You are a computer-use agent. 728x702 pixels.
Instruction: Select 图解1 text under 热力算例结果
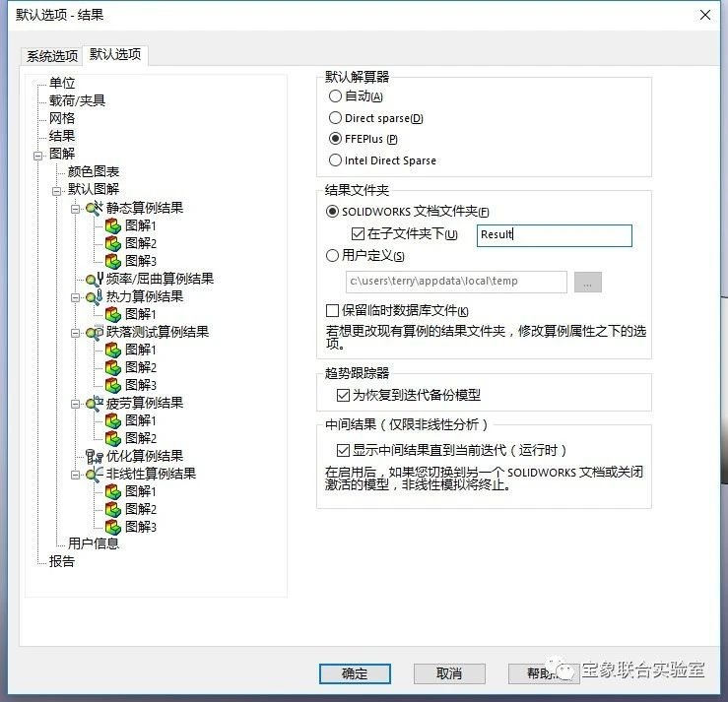coord(141,315)
